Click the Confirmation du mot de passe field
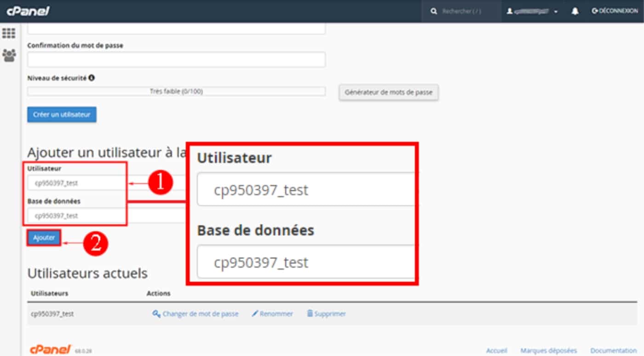Viewport: 644px width, 356px height. click(177, 59)
